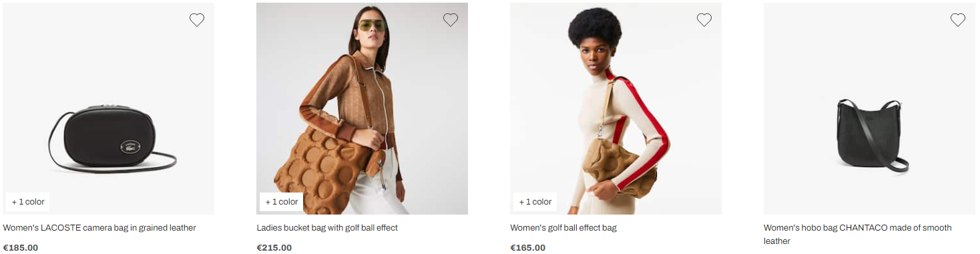
Task: Show extra color for the camera bag
Action: [28, 202]
